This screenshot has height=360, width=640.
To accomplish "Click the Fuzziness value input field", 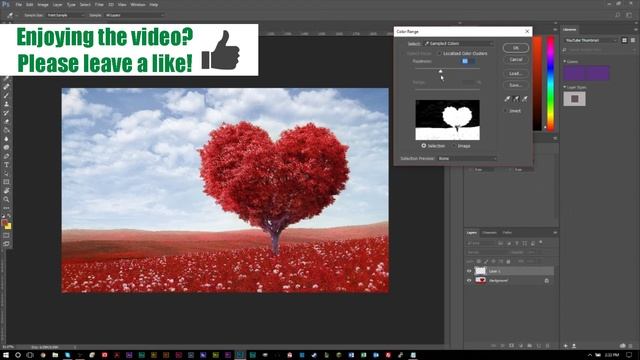I will tap(468, 61).
